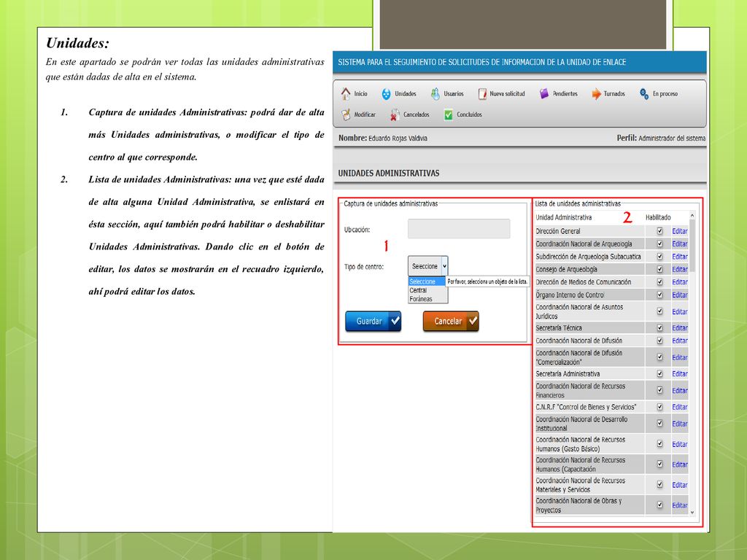Toggle checkbox for Órgano Interno de Control
The width and height of the screenshot is (747, 560).
(659, 295)
